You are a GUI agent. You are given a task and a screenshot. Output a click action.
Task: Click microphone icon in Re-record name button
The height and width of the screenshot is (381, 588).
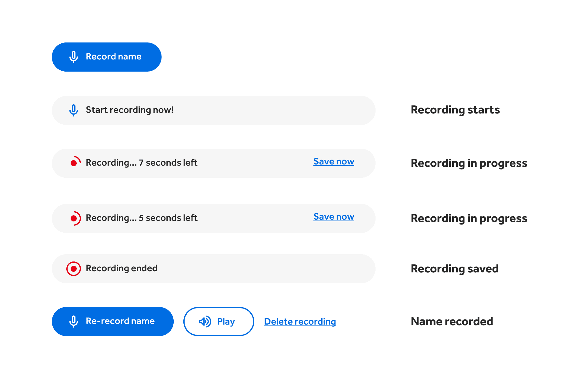pyautogui.click(x=74, y=322)
